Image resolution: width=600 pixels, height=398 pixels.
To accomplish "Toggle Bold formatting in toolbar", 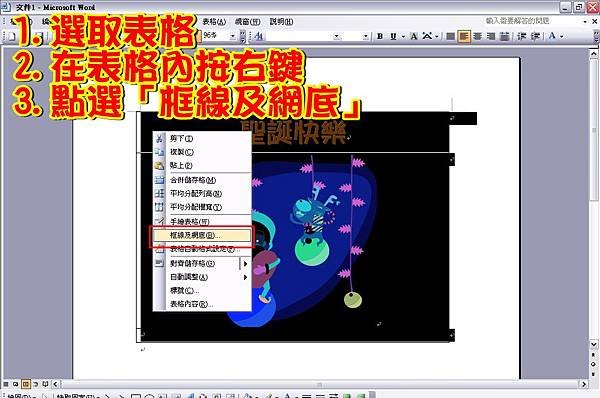I will pos(380,36).
